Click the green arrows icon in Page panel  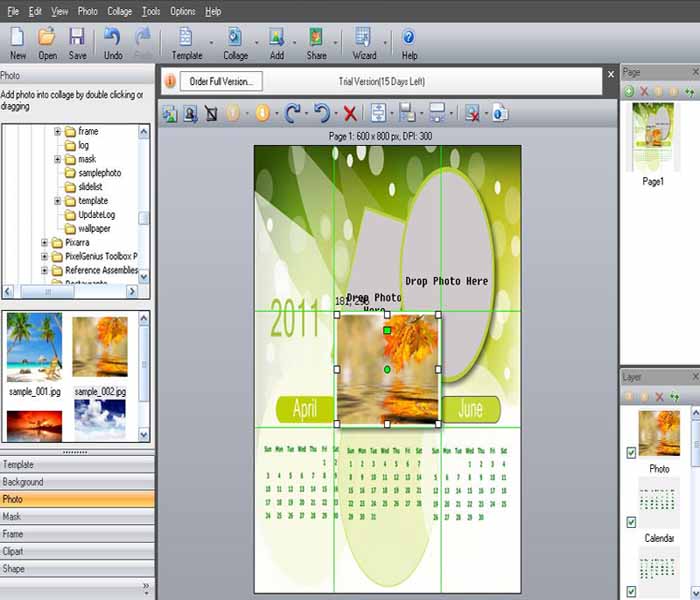(690, 92)
